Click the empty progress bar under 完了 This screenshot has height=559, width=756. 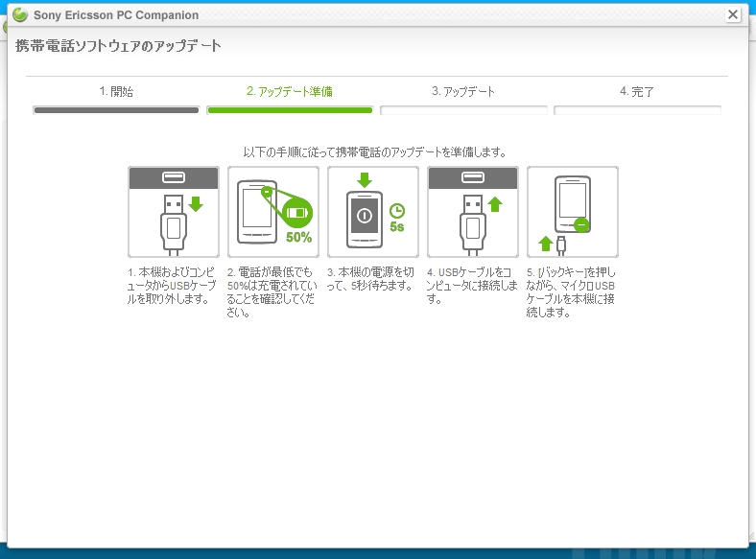click(637, 110)
